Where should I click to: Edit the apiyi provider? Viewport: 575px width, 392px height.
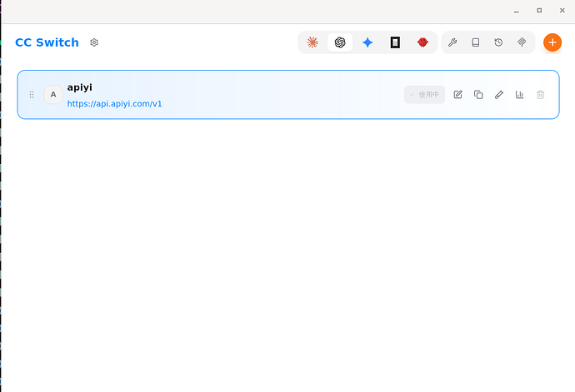457,95
